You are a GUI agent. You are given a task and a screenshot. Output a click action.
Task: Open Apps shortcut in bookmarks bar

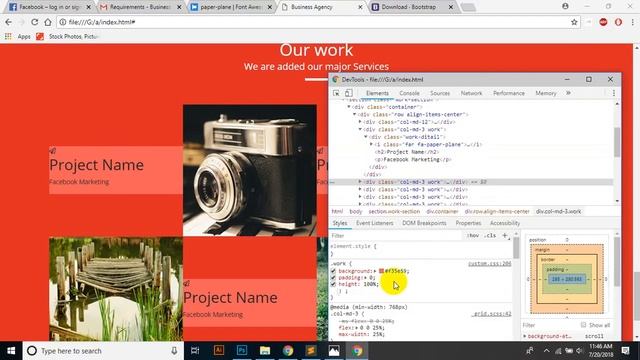pos(18,36)
